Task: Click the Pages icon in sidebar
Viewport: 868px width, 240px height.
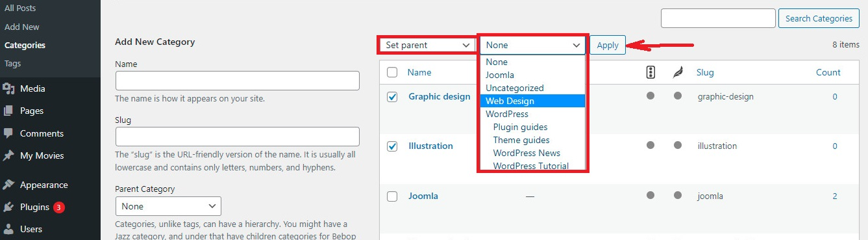Action: (8, 111)
